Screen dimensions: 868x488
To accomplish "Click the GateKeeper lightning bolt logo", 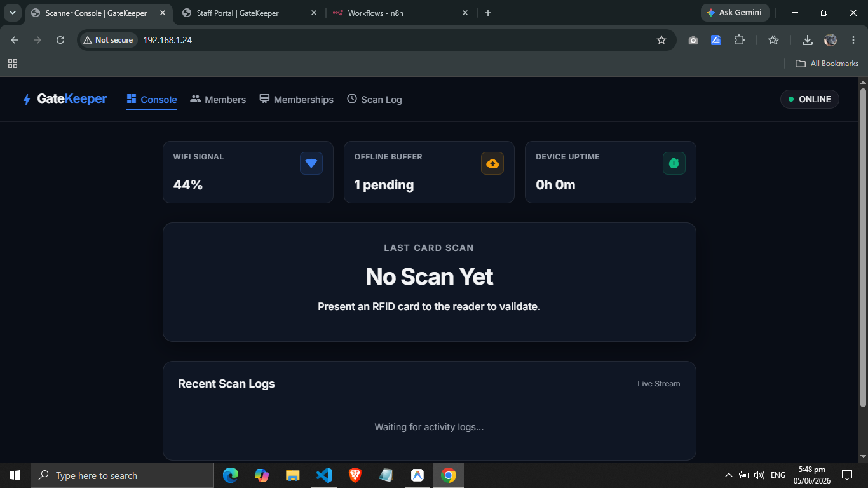I will tap(27, 100).
